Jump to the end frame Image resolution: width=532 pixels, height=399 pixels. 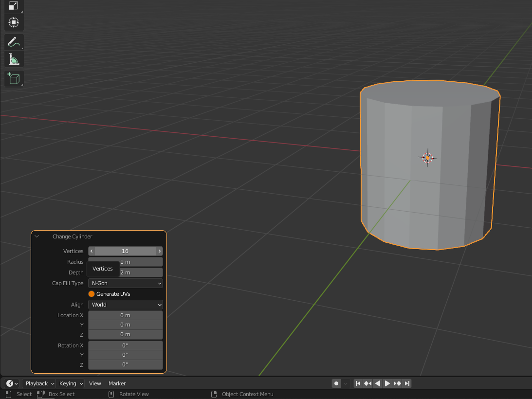(x=407, y=383)
